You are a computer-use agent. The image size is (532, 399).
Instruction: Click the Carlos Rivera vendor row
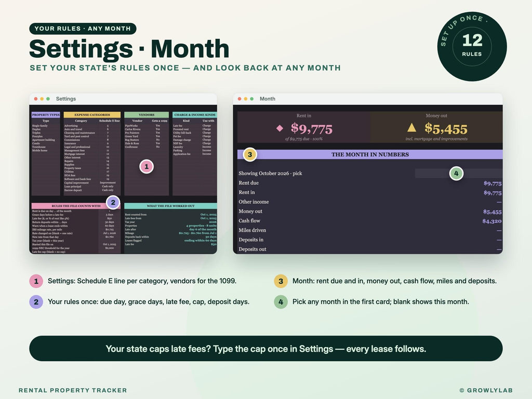click(132, 129)
